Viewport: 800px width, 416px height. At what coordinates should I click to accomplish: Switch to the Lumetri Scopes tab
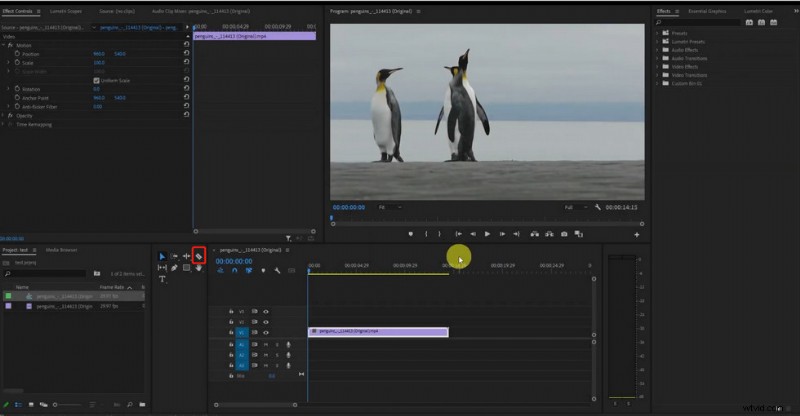pyautogui.click(x=66, y=11)
